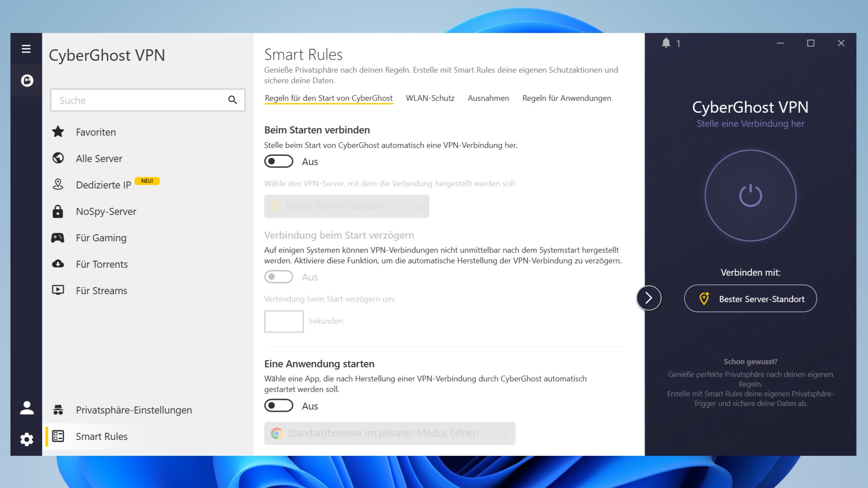Click the yellow location shield icon
The image size is (868, 488).
[704, 299]
